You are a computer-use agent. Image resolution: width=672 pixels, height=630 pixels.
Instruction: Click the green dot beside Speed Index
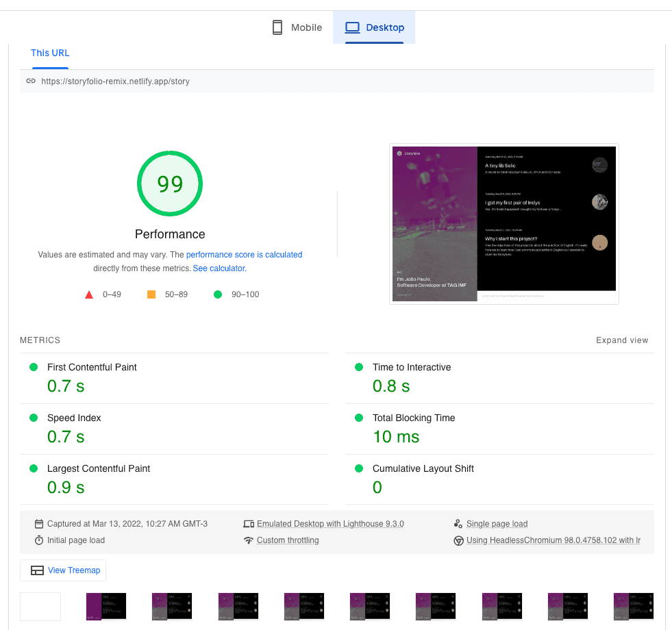(x=34, y=418)
